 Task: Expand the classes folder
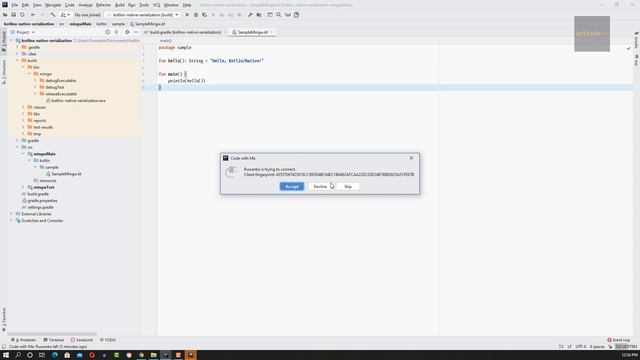click(24, 107)
